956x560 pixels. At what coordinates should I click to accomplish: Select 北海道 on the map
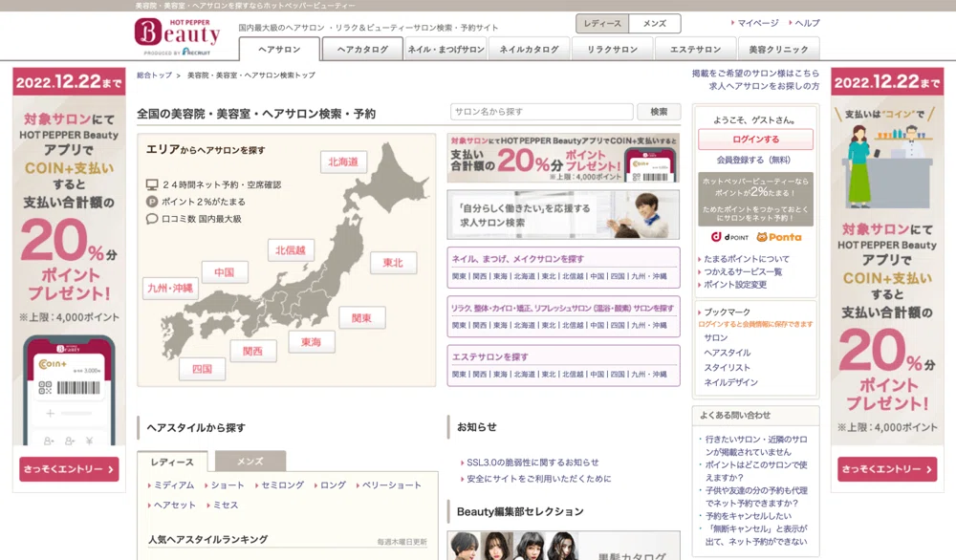click(343, 162)
